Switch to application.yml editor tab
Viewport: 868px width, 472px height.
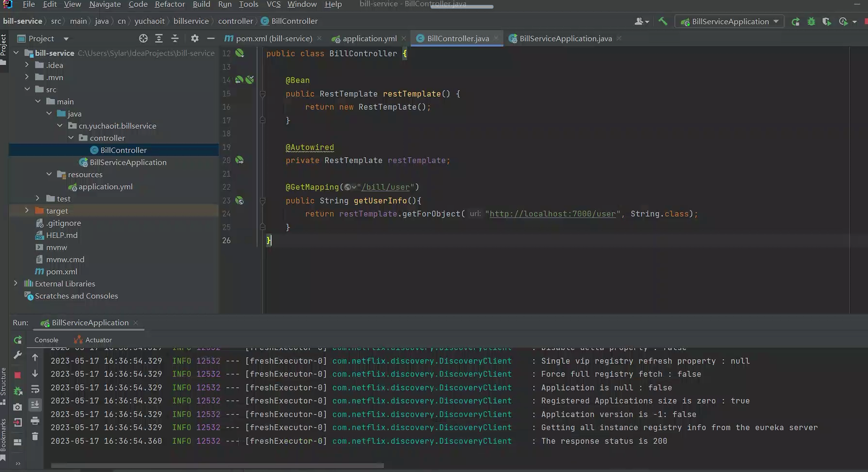coord(369,38)
